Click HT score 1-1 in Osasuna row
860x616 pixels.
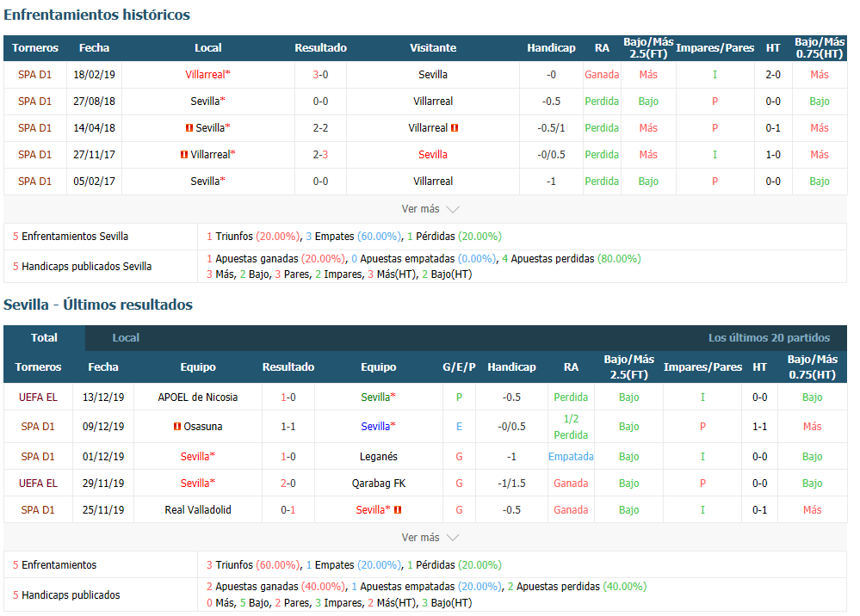pos(759,427)
